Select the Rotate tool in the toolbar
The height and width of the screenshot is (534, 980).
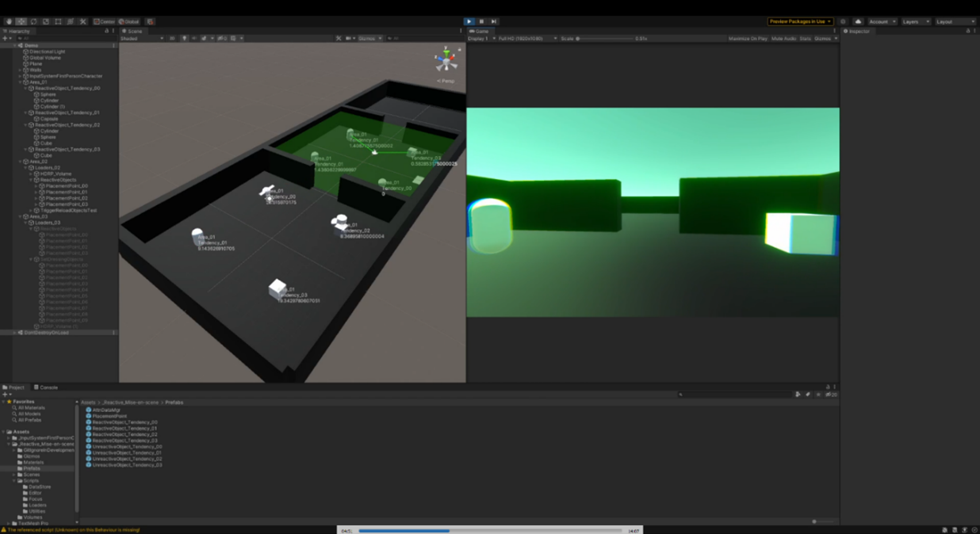pos(33,21)
